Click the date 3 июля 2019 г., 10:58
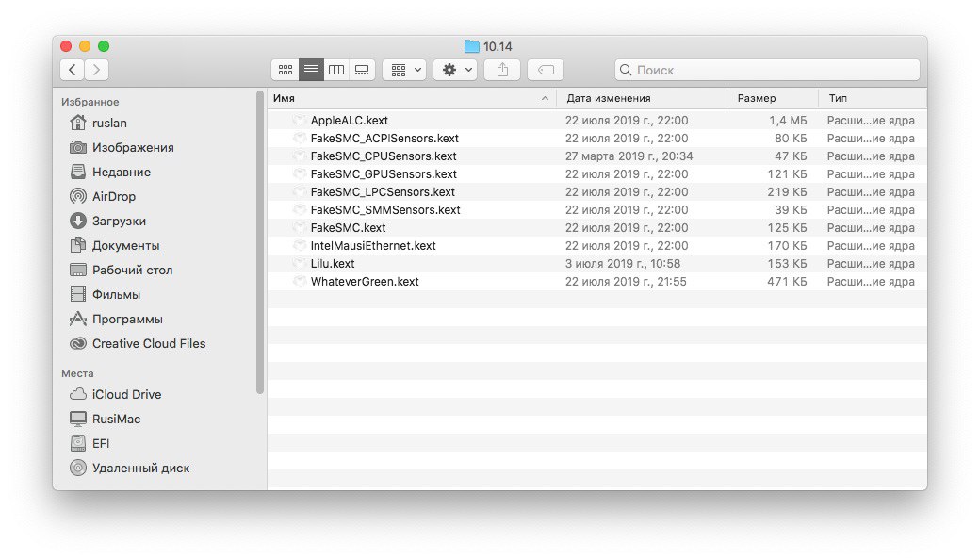Image resolution: width=980 pixels, height=560 pixels. tap(623, 264)
